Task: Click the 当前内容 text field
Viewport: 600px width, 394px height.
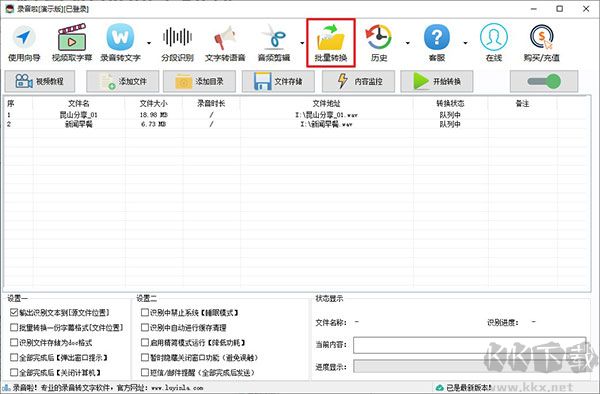Action: click(470, 345)
